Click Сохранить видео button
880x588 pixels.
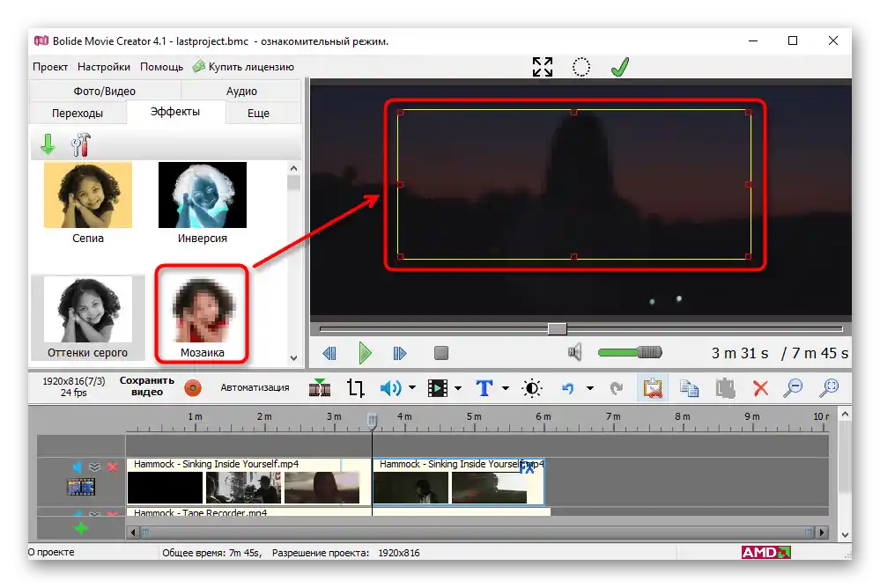tap(147, 386)
